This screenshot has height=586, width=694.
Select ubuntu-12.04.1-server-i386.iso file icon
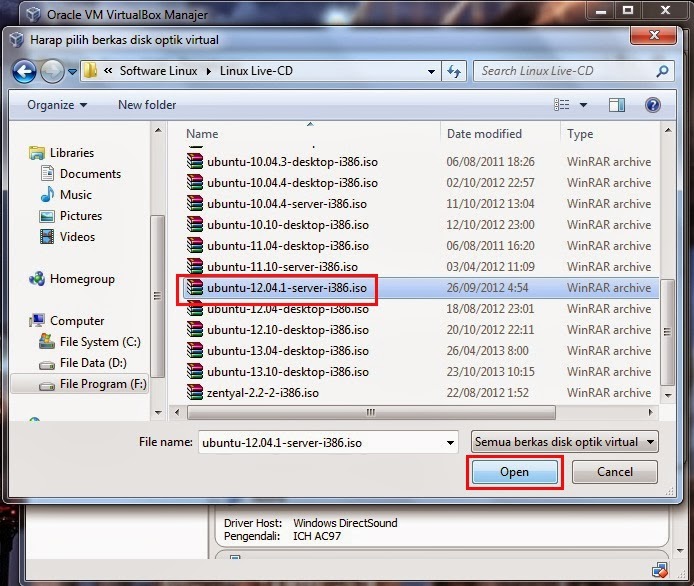pos(194,288)
